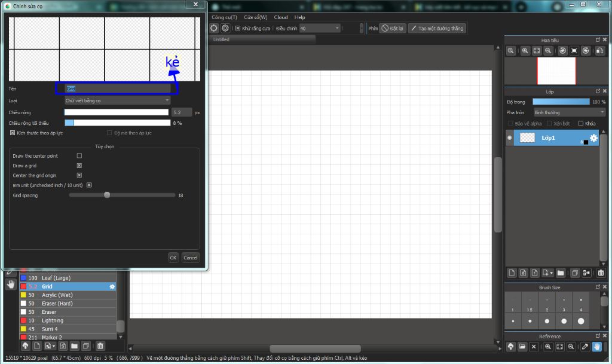Click the width value 5.2 field

[182, 112]
